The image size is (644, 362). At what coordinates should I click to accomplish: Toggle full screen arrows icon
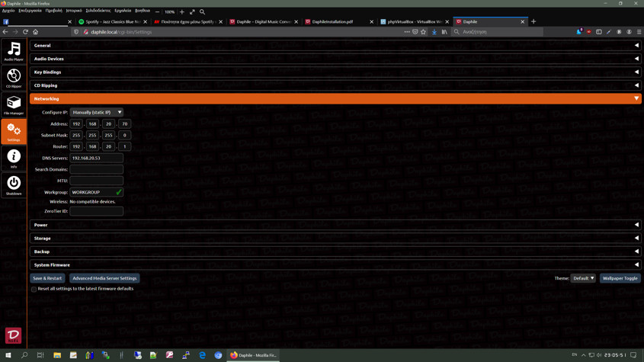click(192, 12)
